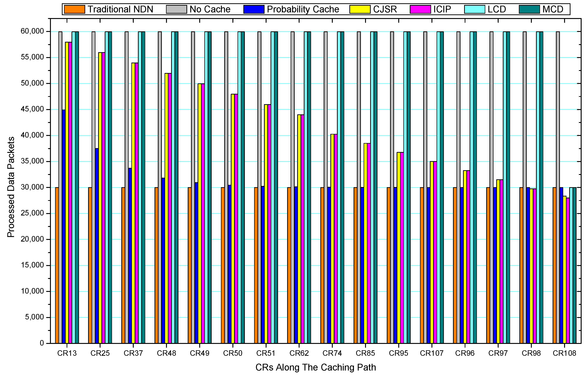This screenshot has height=376, width=588.
Task: Click the gray No Cache legend swatch
Action: click(176, 9)
